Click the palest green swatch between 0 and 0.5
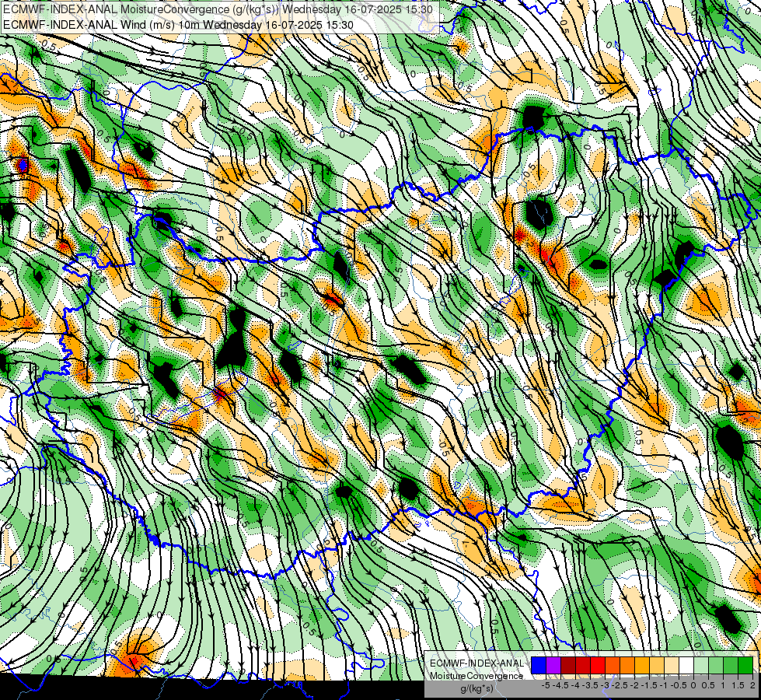Image resolution: width=761 pixels, height=700 pixels. [701, 666]
